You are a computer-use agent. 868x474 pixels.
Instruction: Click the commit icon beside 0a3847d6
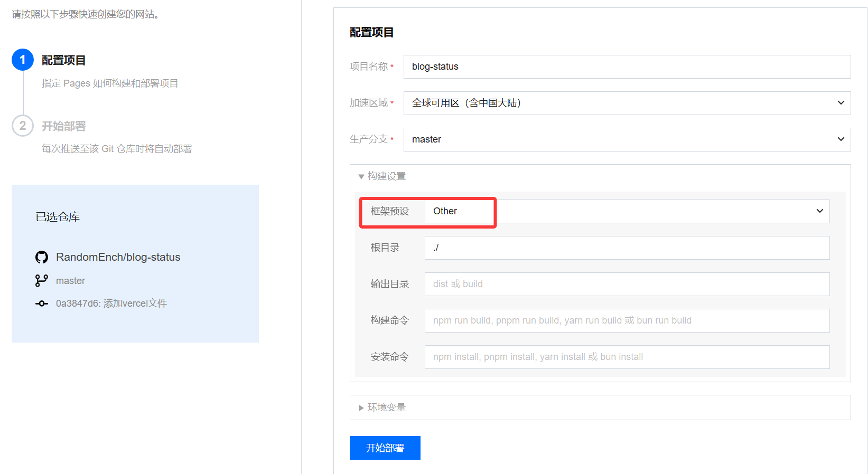click(42, 304)
